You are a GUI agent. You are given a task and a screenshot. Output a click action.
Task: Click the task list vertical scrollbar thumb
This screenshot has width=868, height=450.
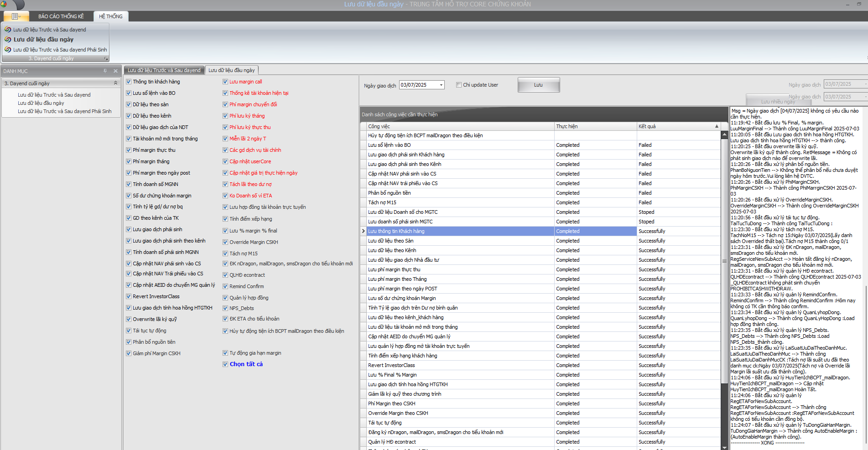click(x=724, y=261)
